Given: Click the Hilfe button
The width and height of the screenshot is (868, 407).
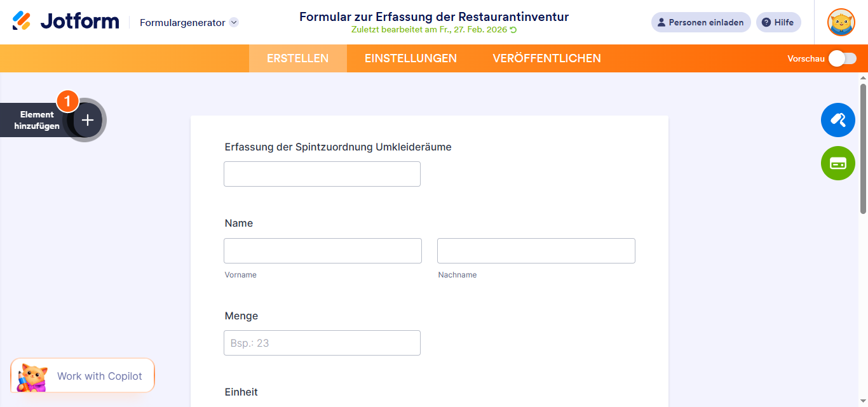Looking at the screenshot, I should [778, 22].
